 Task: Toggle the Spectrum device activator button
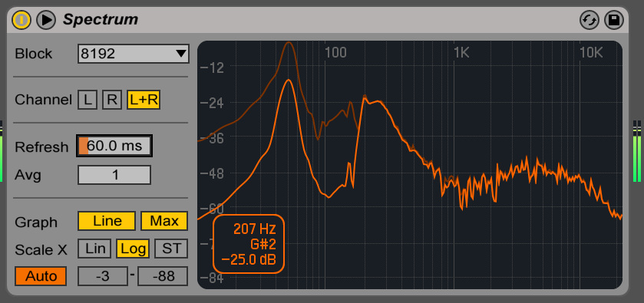click(x=21, y=20)
